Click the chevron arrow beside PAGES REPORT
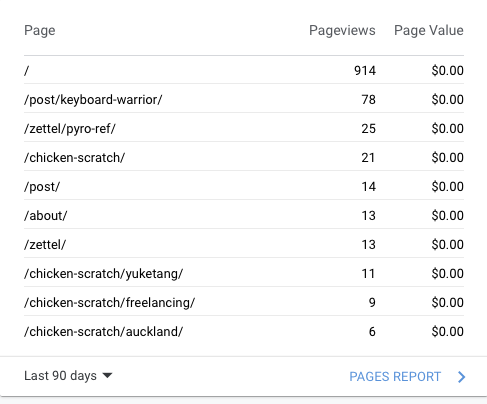 pyautogui.click(x=461, y=377)
